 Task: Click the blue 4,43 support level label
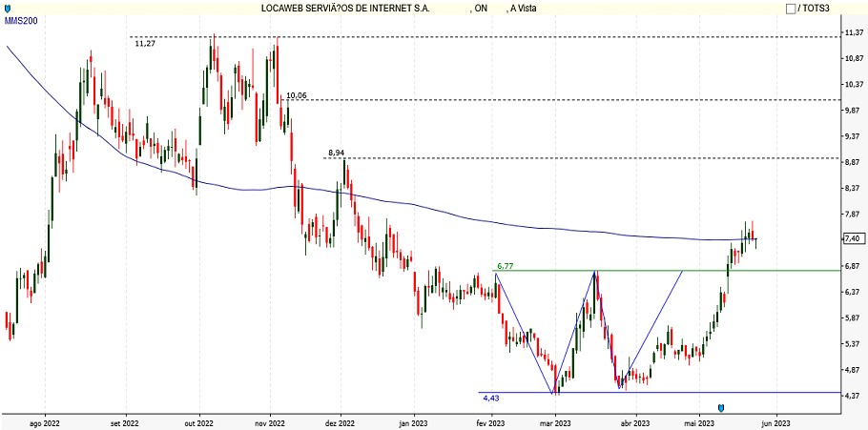point(491,398)
